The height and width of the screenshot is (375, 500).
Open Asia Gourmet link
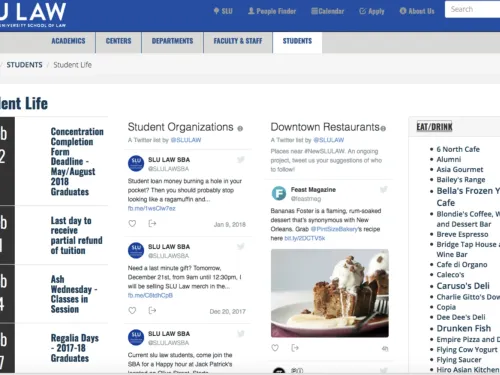click(460, 169)
